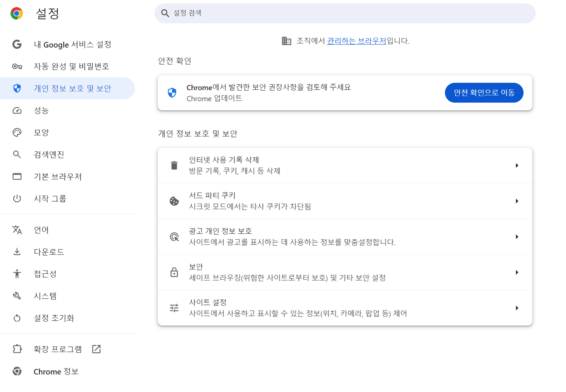Click the speedometer icon for 성능
Screen dimensions: 566x392
17,110
